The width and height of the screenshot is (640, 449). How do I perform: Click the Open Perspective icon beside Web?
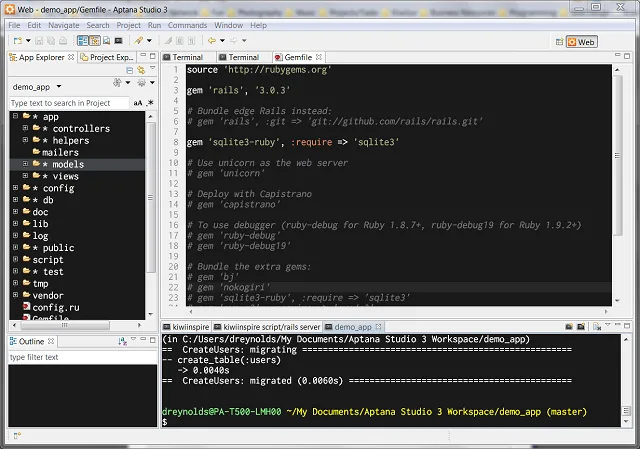click(559, 42)
